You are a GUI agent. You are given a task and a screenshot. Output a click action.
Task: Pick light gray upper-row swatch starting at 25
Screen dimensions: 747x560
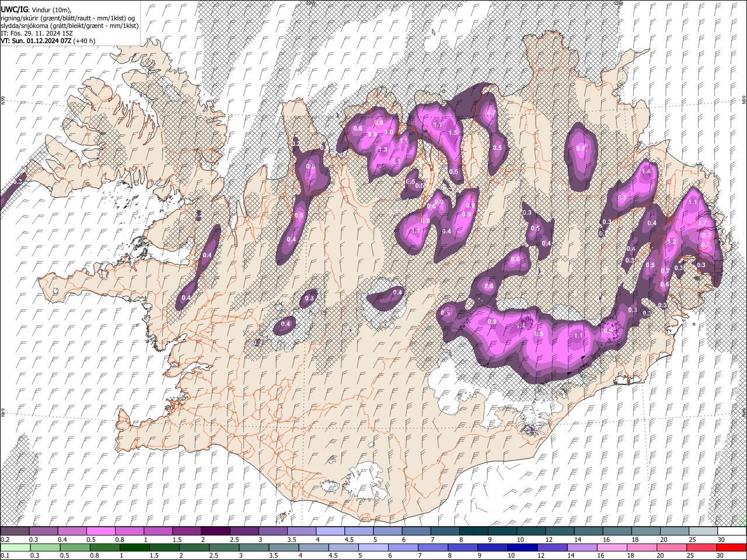[703, 531]
